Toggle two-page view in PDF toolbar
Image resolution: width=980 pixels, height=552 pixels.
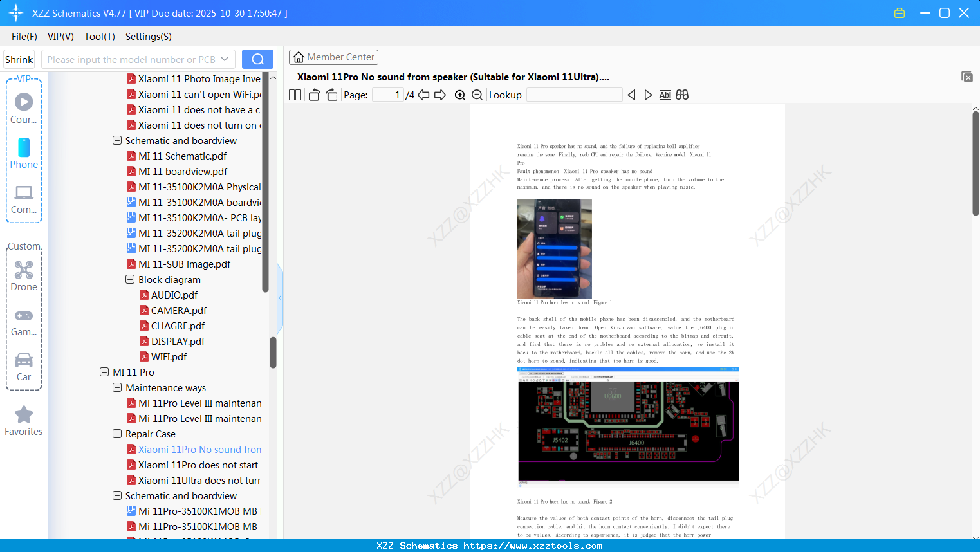(295, 95)
